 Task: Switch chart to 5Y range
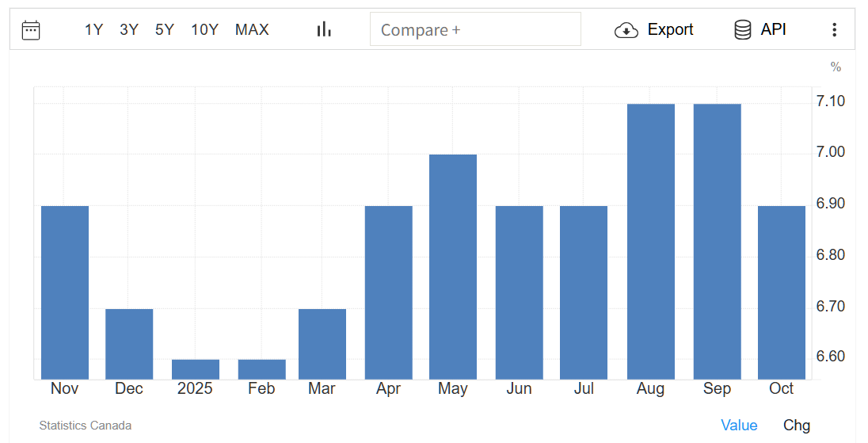[164, 30]
